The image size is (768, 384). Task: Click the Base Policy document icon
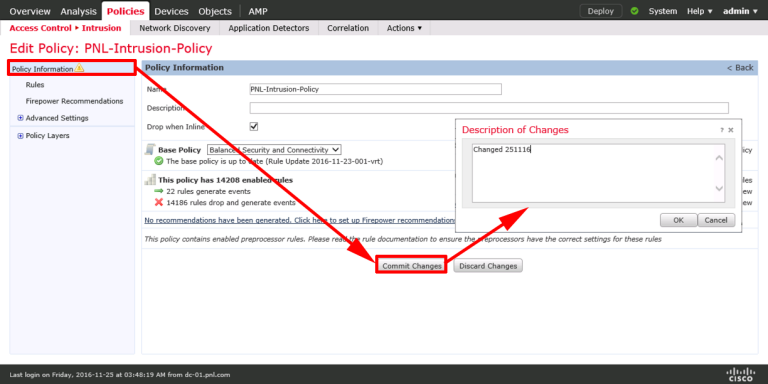coord(150,150)
